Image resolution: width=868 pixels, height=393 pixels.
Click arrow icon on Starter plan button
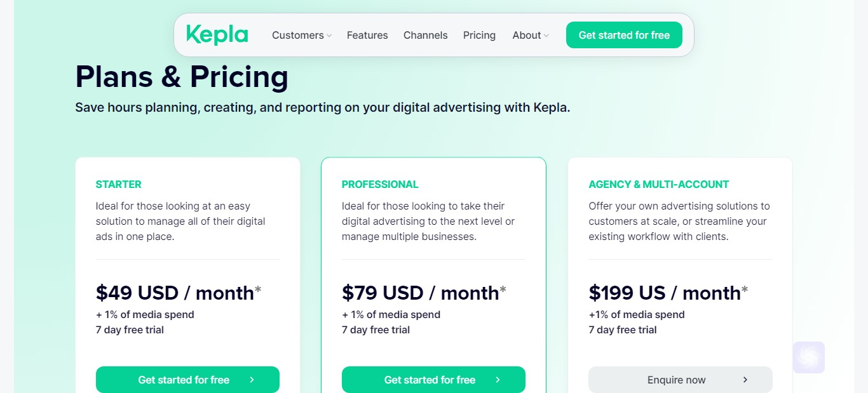click(x=252, y=380)
